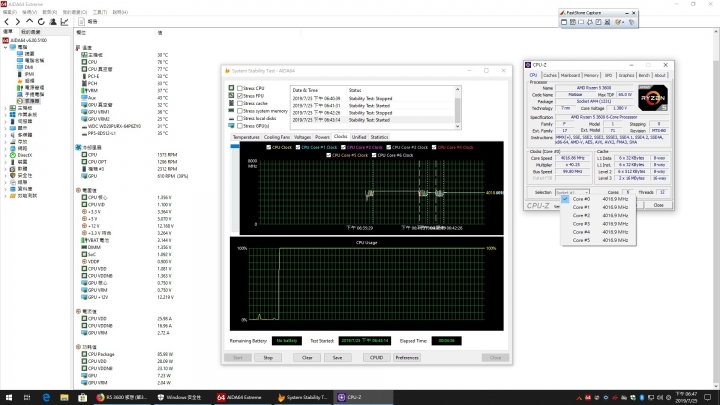Switch to the Firefox R5 3600 taskbar window
The height and width of the screenshot is (405, 720).
point(122,397)
